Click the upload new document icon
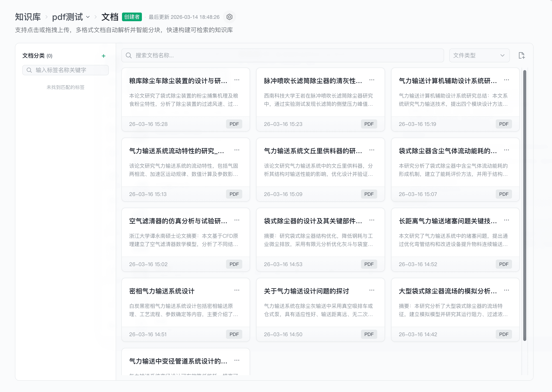This screenshot has height=392, width=552. click(522, 56)
